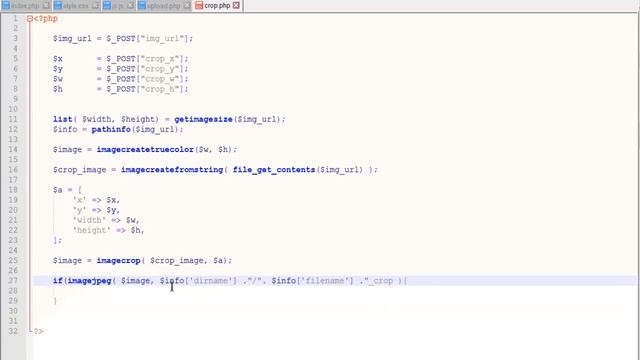Close the index.php tab
The height and width of the screenshot is (360, 640).
(46, 6)
